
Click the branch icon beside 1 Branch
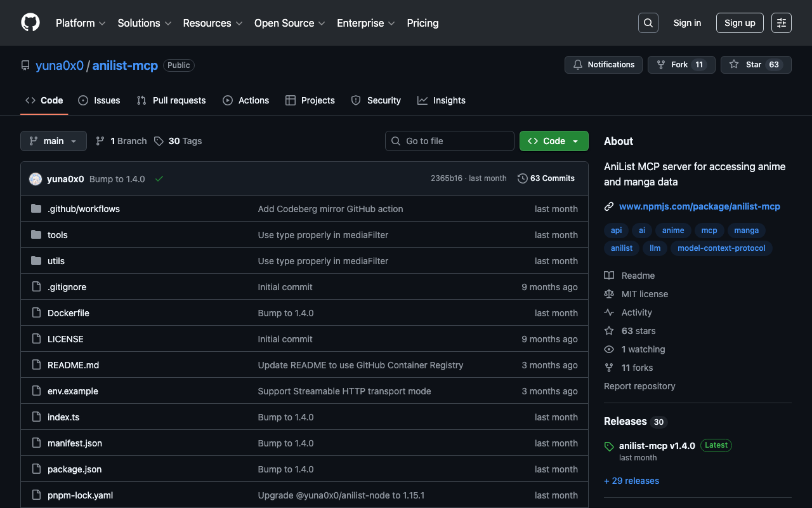[x=100, y=141]
